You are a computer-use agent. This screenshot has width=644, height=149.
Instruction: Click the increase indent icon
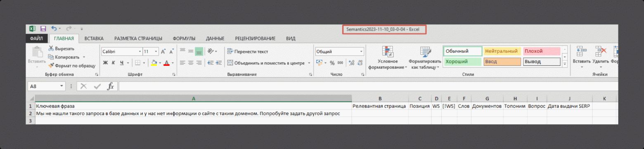tap(219, 63)
